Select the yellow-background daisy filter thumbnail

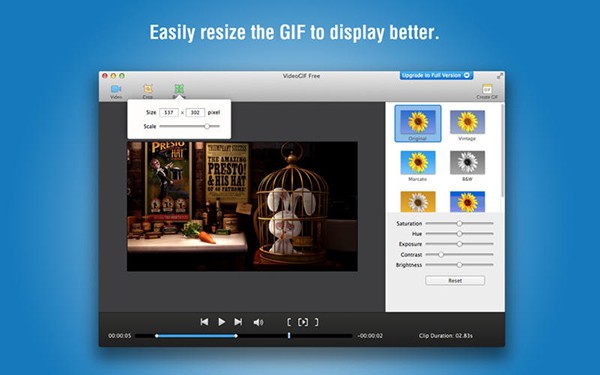417,202
